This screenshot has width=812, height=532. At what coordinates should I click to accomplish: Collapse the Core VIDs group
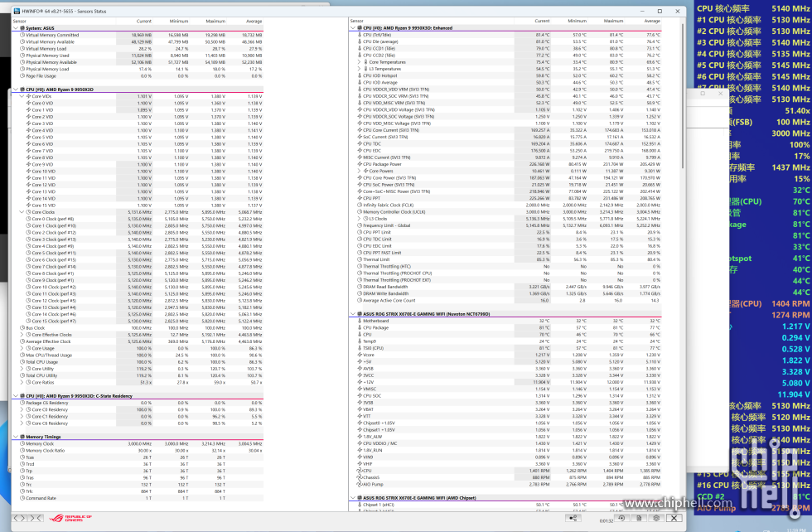pos(22,96)
